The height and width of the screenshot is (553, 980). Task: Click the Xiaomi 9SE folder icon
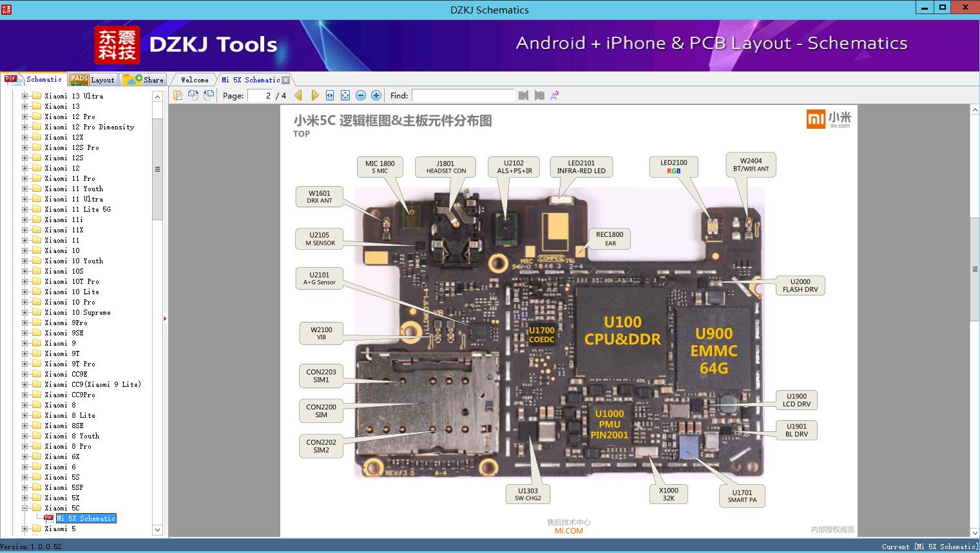pos(37,333)
